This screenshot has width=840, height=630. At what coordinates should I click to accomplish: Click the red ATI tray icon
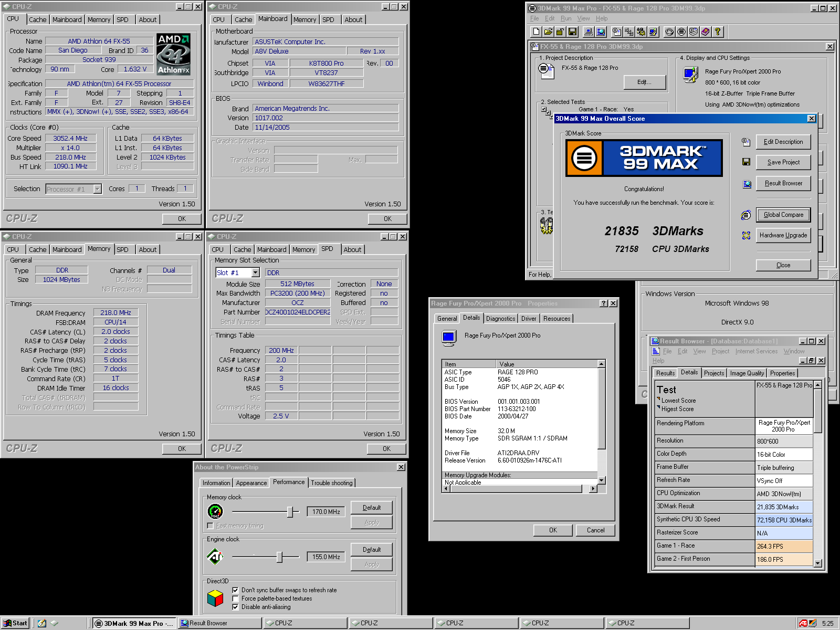803,623
